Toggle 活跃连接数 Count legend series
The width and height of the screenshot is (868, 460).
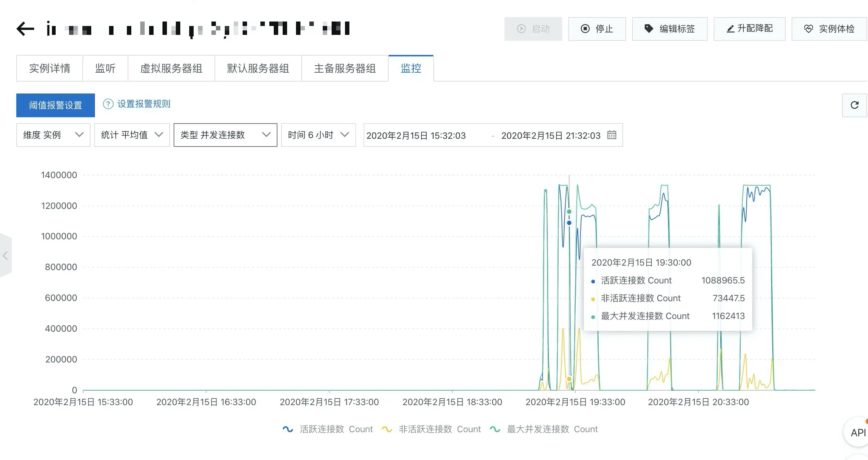pos(328,429)
